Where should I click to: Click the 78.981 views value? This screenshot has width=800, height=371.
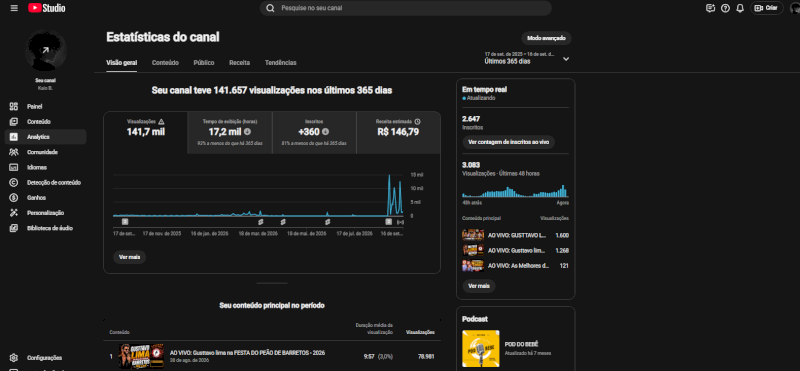[x=426, y=356]
